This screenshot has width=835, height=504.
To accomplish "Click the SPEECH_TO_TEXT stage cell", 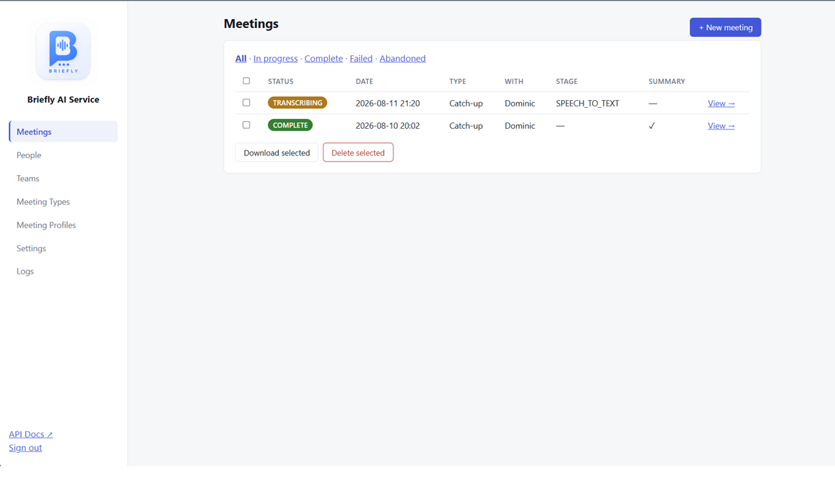I will (x=588, y=103).
